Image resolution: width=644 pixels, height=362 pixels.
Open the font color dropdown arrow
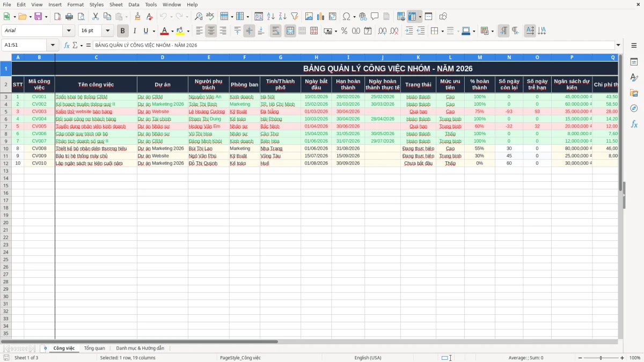[x=172, y=31]
